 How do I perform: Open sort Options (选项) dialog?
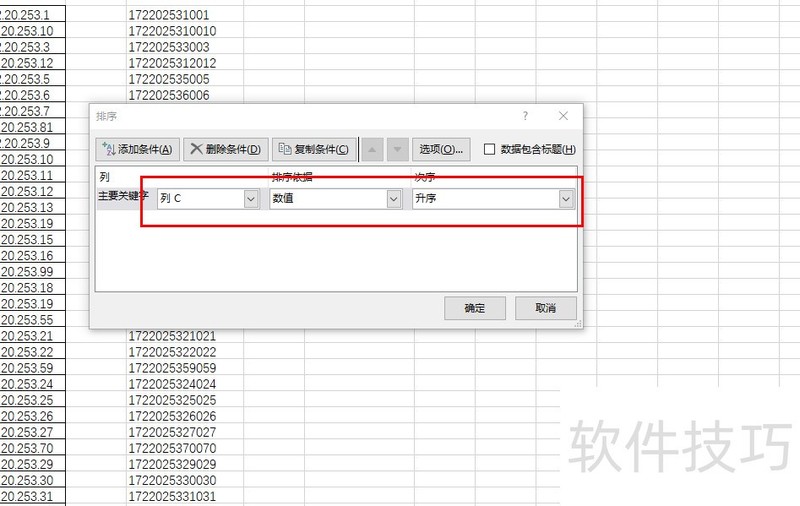pyautogui.click(x=441, y=149)
